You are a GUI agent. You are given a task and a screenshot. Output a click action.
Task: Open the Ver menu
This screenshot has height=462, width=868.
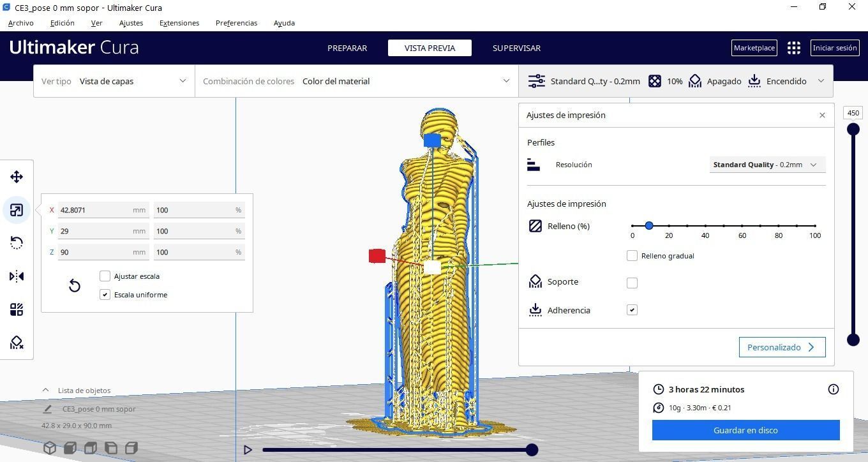(97, 23)
